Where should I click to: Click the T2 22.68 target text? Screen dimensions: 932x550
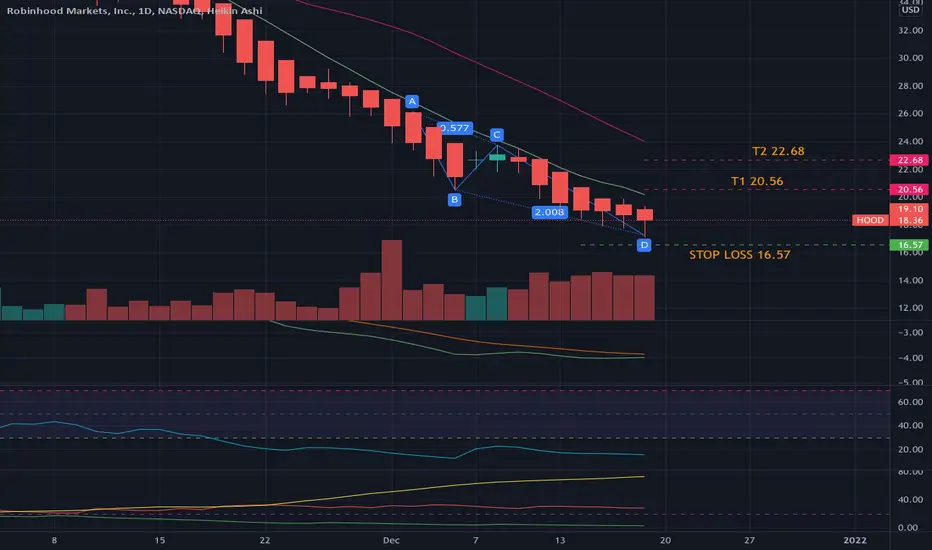[778, 151]
